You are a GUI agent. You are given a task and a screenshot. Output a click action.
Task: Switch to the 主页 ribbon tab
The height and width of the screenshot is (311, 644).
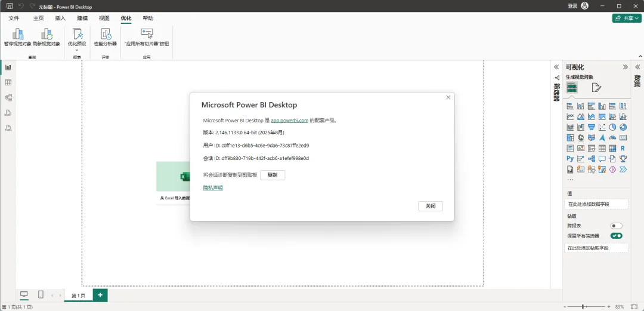(x=39, y=19)
